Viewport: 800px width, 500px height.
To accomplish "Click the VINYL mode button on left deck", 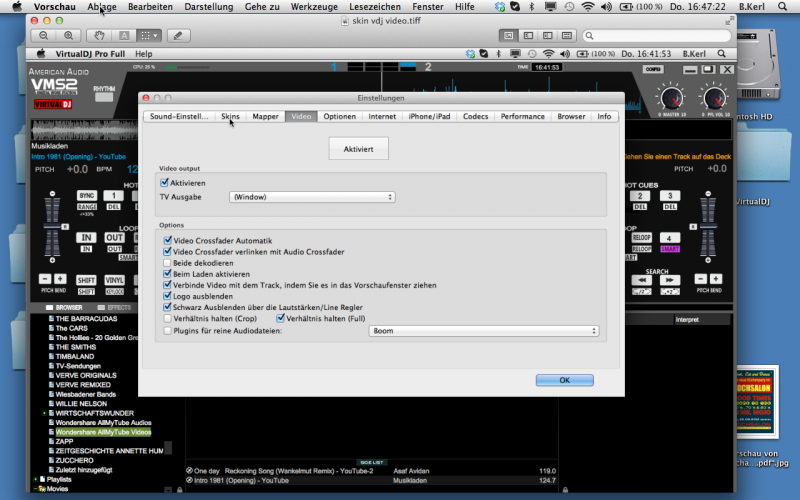I will 115,279.
